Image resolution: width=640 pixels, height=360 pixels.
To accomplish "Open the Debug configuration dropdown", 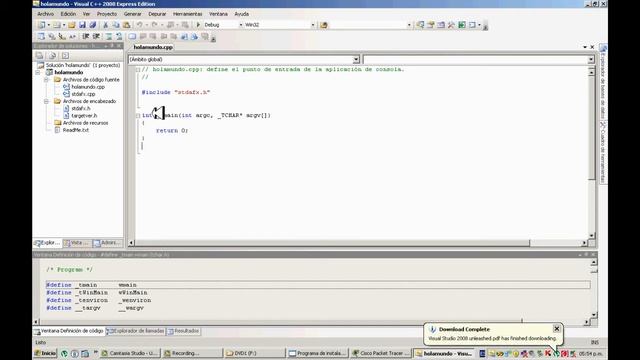I will (241, 25).
